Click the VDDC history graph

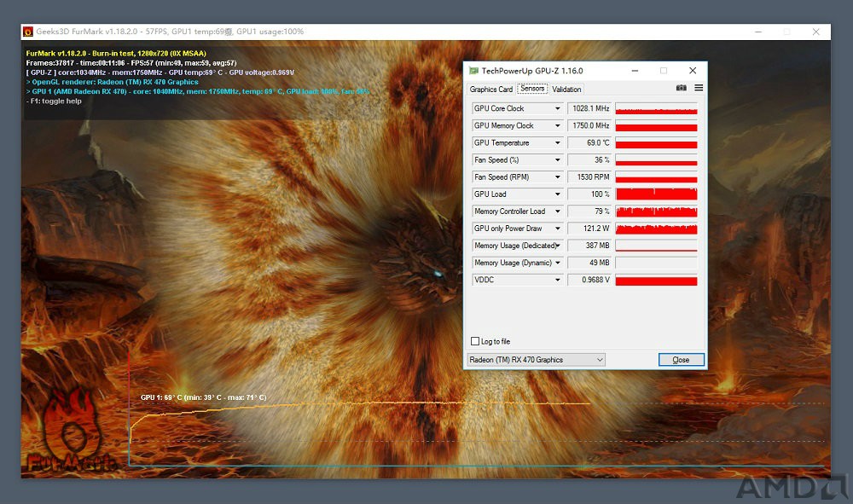click(x=656, y=280)
